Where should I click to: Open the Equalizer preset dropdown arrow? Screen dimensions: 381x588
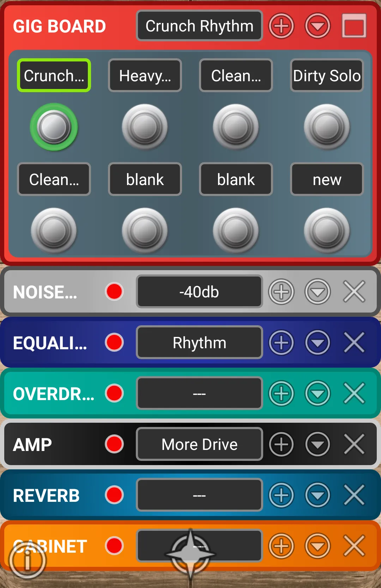[x=317, y=343]
